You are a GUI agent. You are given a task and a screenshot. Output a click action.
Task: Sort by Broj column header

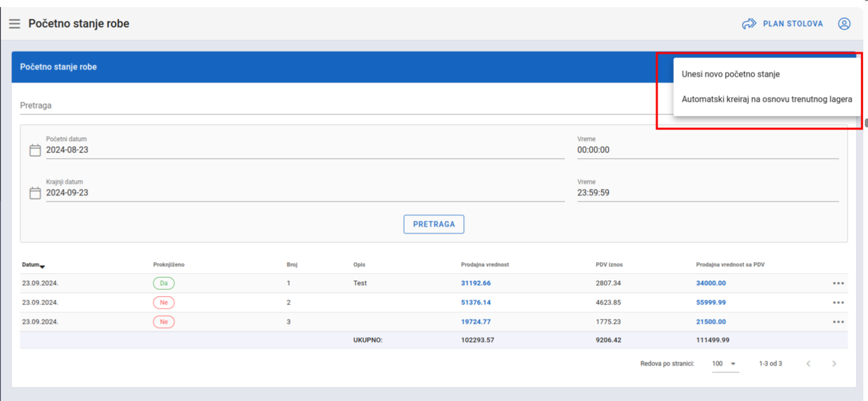pos(292,265)
